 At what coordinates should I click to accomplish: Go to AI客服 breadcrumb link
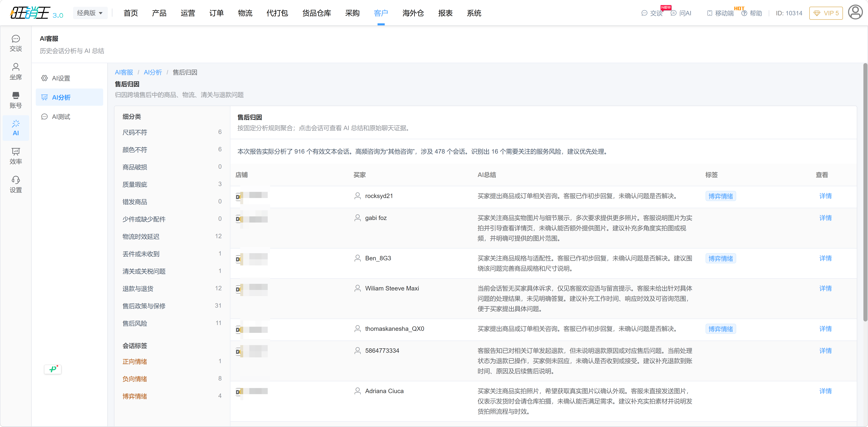124,72
